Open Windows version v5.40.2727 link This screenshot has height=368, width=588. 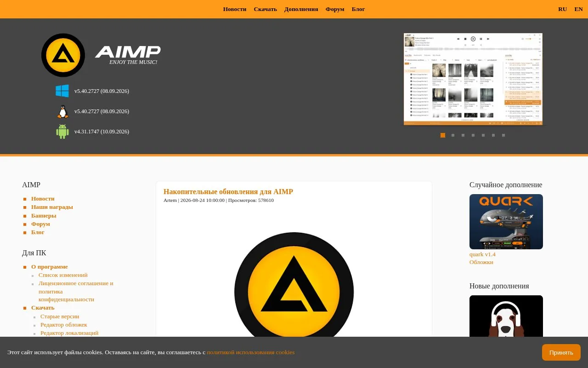(x=102, y=91)
